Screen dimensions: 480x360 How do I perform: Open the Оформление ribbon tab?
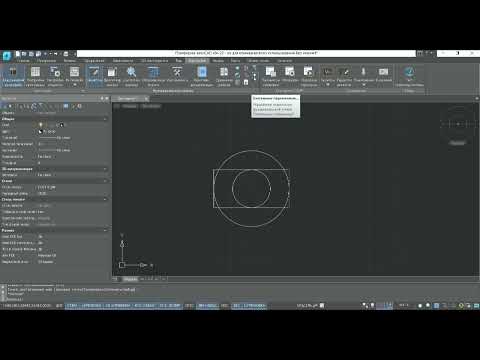[x=94, y=61]
